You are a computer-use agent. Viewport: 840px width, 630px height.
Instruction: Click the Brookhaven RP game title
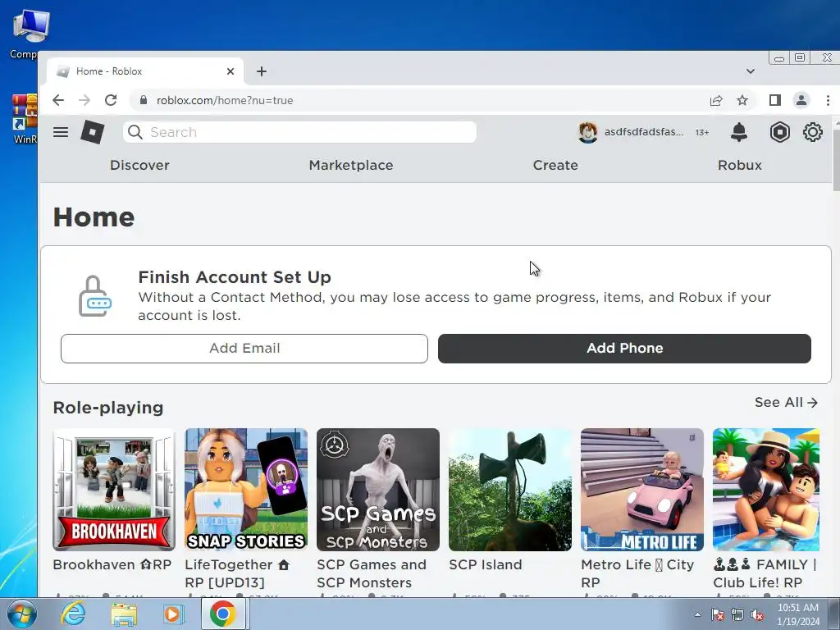[112, 564]
